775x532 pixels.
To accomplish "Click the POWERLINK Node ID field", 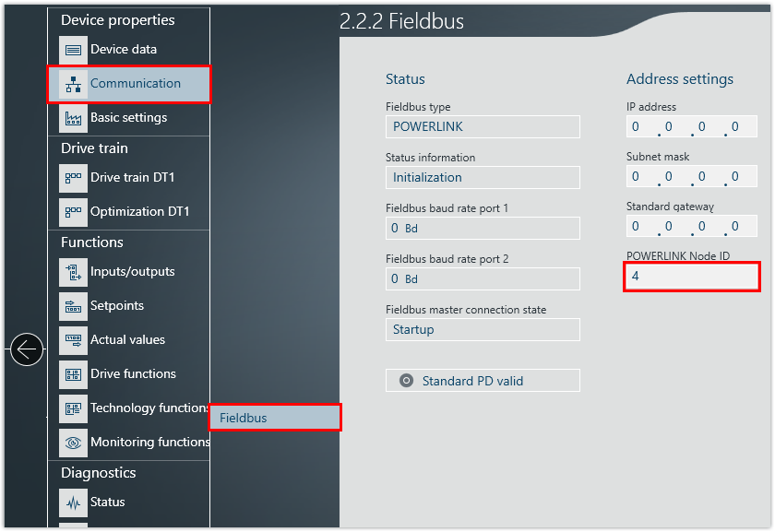I will (691, 276).
